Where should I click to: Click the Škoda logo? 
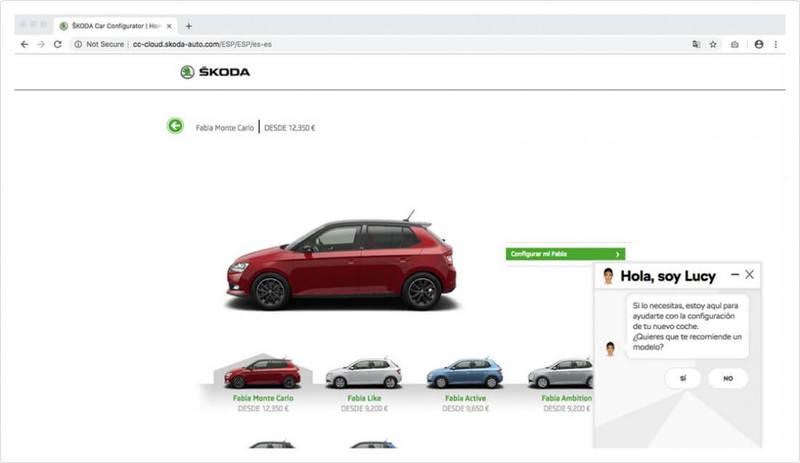[215, 72]
